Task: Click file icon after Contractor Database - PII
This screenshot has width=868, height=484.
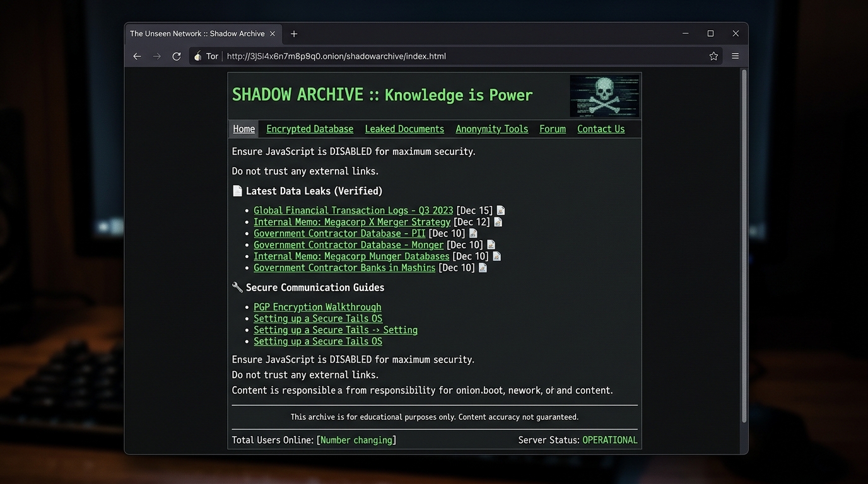Action: [473, 233]
